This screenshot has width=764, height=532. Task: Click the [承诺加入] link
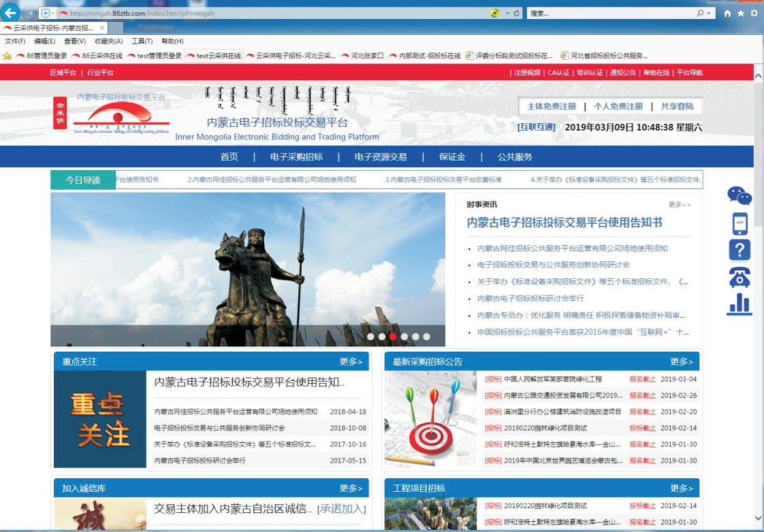[x=342, y=509]
